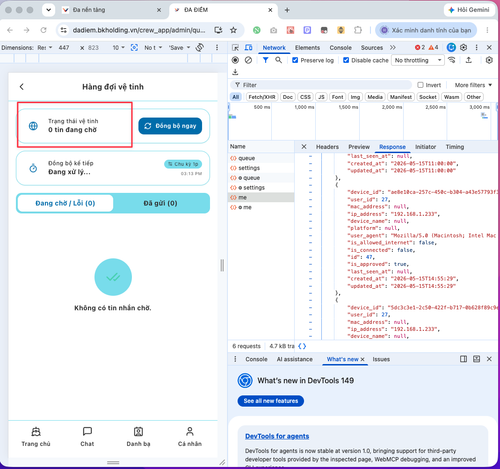Click the inspect element picker icon
Screen dimensions: 500x469
tap(235, 48)
